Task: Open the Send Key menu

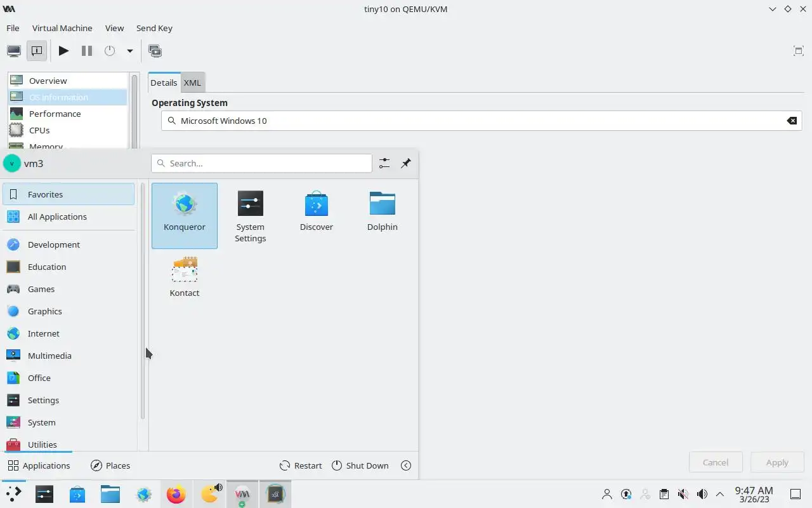Action: [x=154, y=28]
